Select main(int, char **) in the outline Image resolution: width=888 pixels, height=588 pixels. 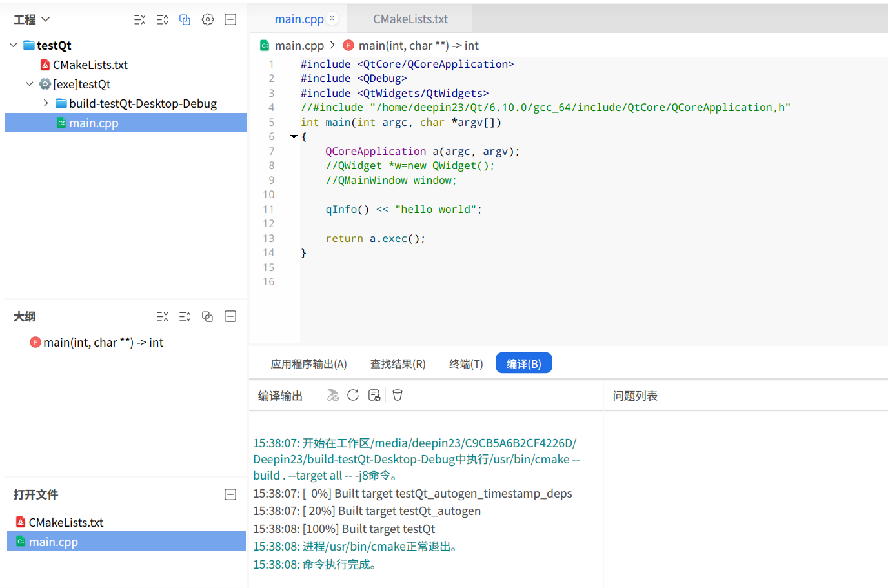tap(103, 342)
